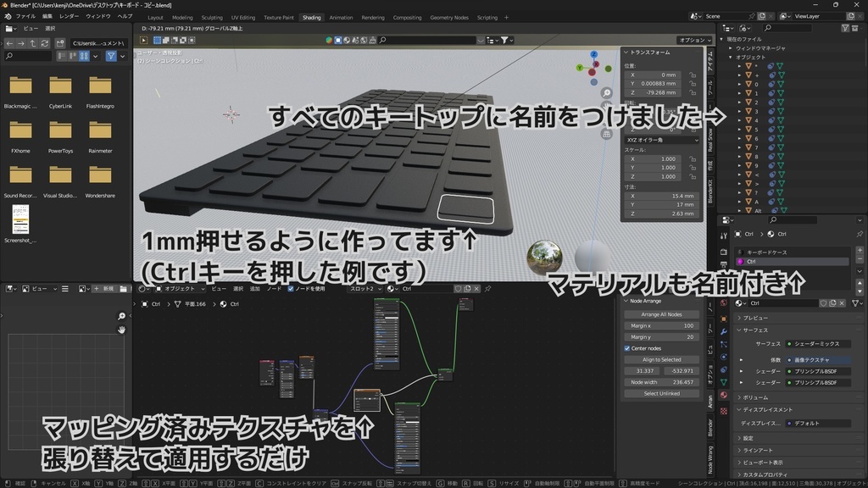Hide object 0 using its eye icon
The height and width of the screenshot is (488, 868).
771,84
